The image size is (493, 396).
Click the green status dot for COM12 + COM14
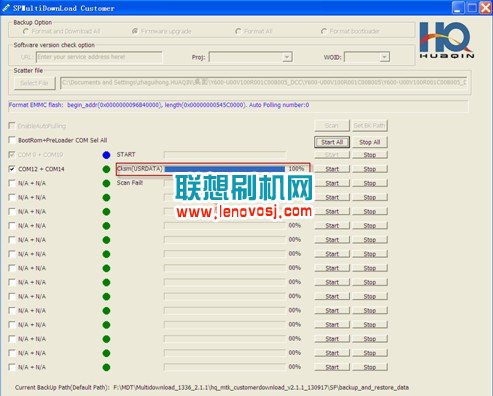coord(106,169)
